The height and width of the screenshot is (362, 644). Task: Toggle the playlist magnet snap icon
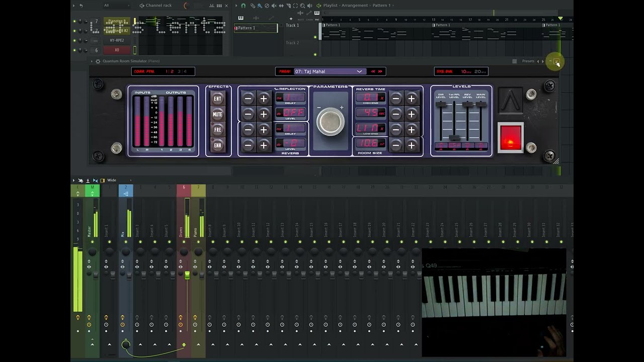click(x=244, y=6)
